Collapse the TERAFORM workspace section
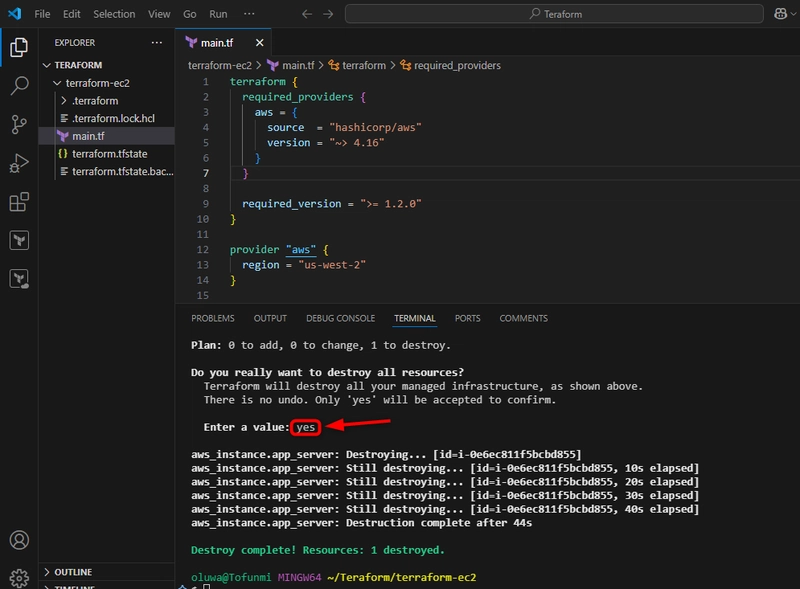 pyautogui.click(x=46, y=65)
